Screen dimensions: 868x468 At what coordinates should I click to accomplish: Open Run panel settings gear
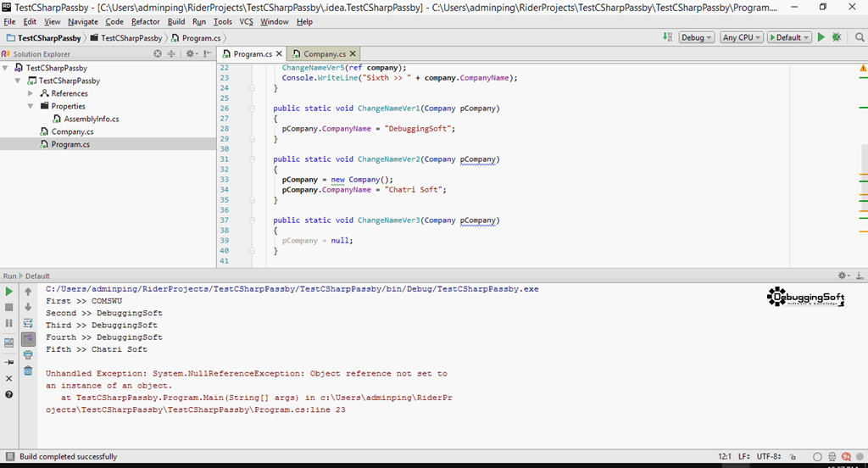tap(843, 276)
